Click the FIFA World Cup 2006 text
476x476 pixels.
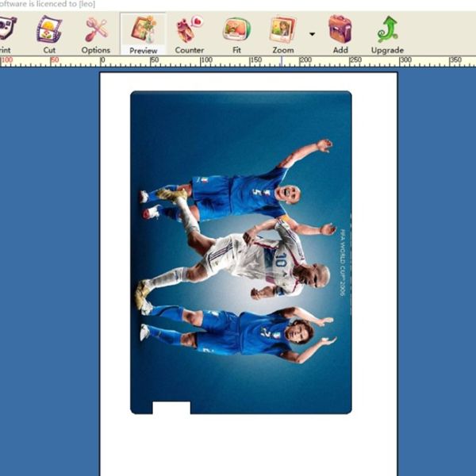point(342,260)
